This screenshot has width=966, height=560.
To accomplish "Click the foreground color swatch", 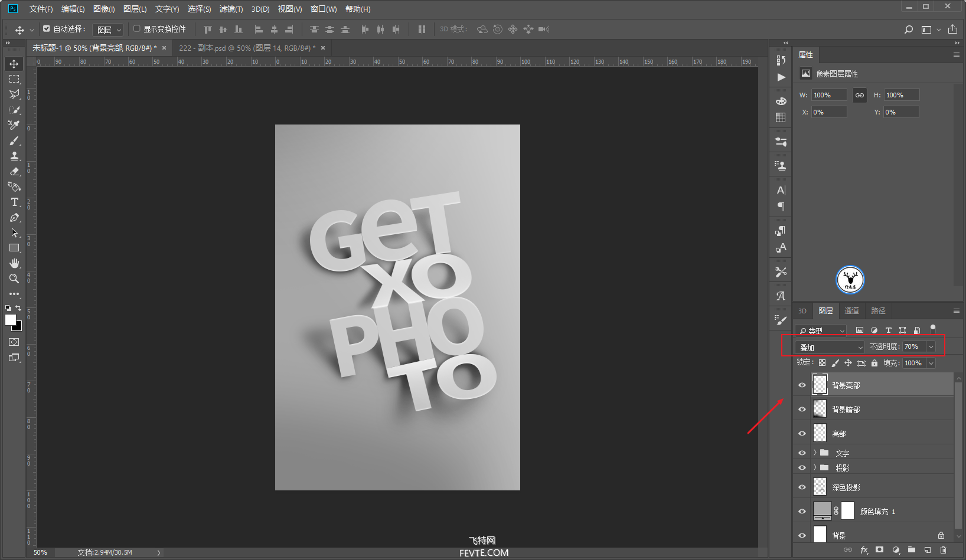I will (11, 320).
